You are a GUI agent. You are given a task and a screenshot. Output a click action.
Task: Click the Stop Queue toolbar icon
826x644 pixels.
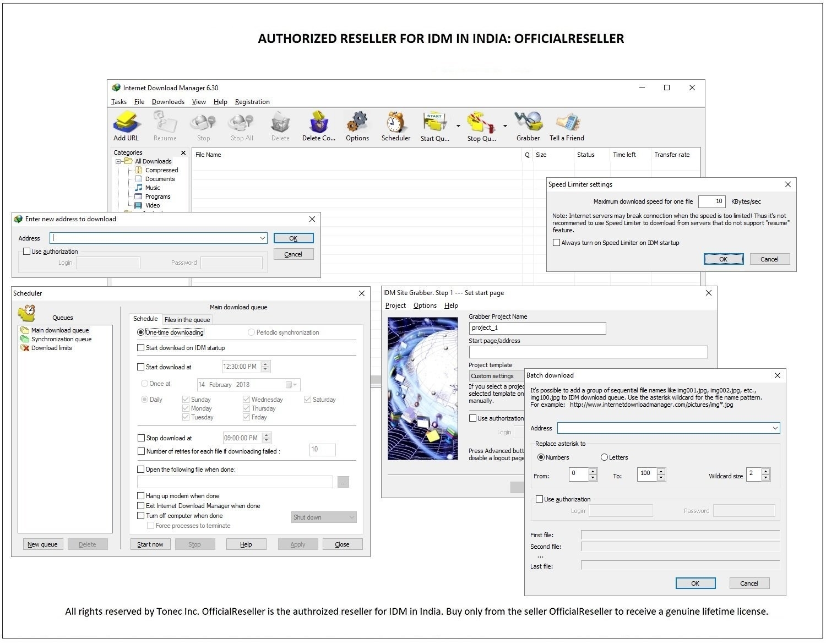click(481, 126)
